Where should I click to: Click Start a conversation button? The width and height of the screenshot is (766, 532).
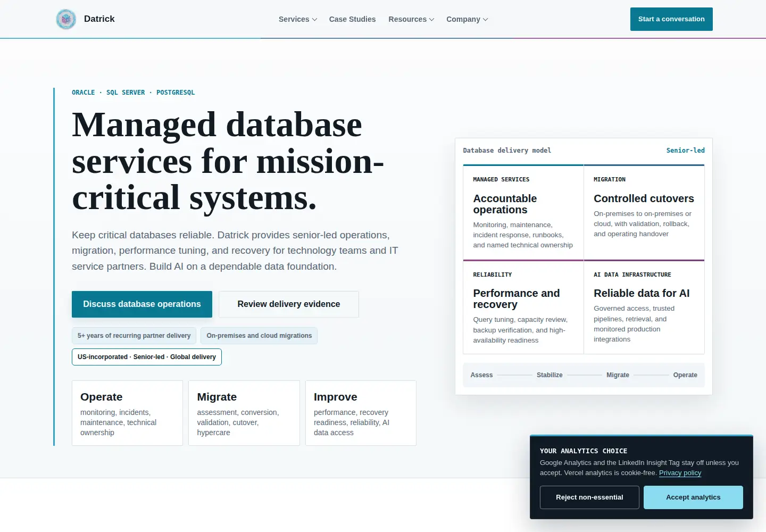(x=671, y=19)
